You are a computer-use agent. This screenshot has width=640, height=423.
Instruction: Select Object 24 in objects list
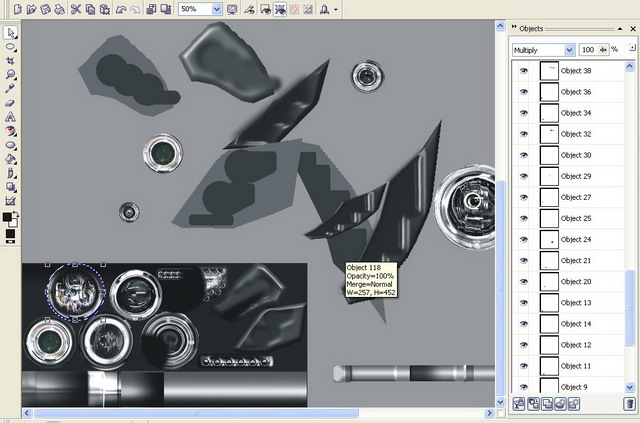coord(576,239)
